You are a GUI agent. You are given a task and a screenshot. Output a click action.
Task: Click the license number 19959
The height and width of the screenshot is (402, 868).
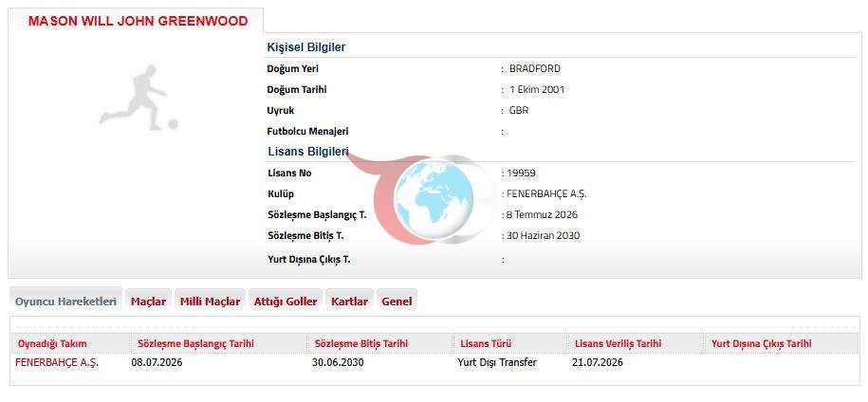tap(521, 174)
